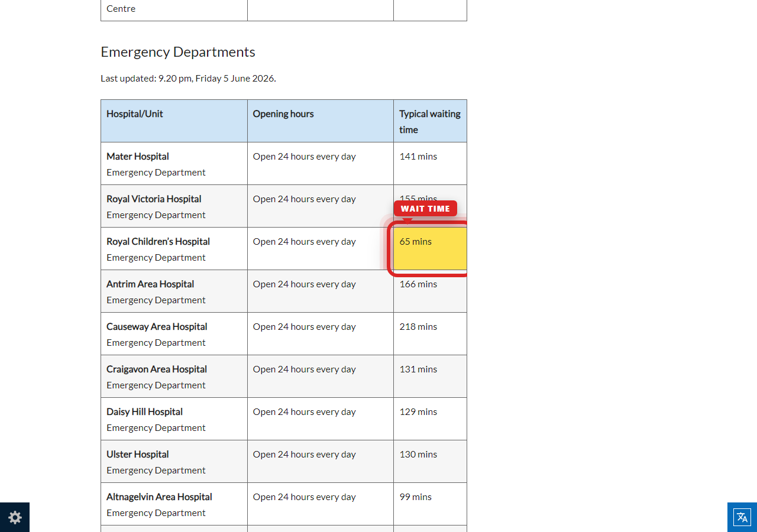Select the Last updated date text
This screenshot has height=532, width=757.
point(188,78)
